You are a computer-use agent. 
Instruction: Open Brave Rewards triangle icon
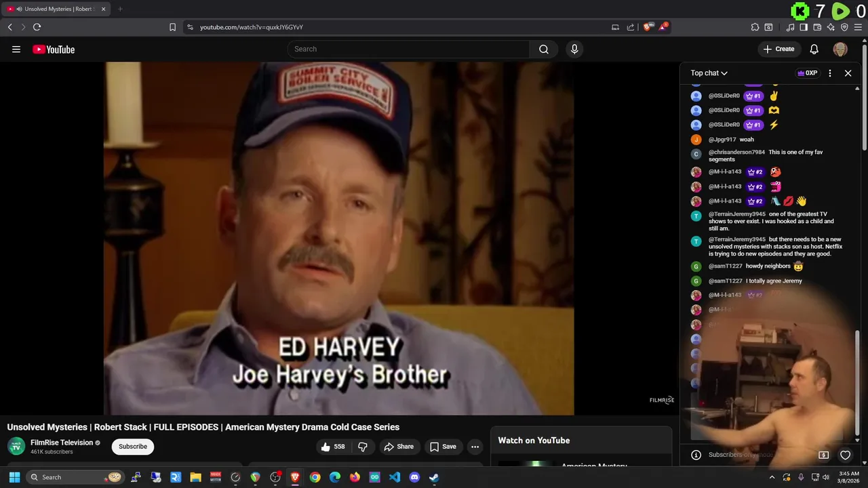click(x=664, y=27)
